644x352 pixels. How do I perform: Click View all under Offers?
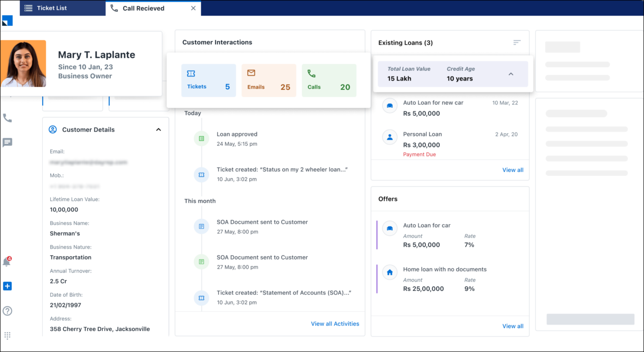tap(513, 326)
